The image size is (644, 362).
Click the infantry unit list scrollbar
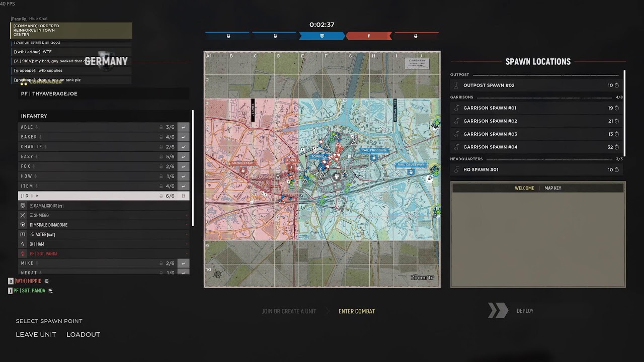[x=193, y=168]
